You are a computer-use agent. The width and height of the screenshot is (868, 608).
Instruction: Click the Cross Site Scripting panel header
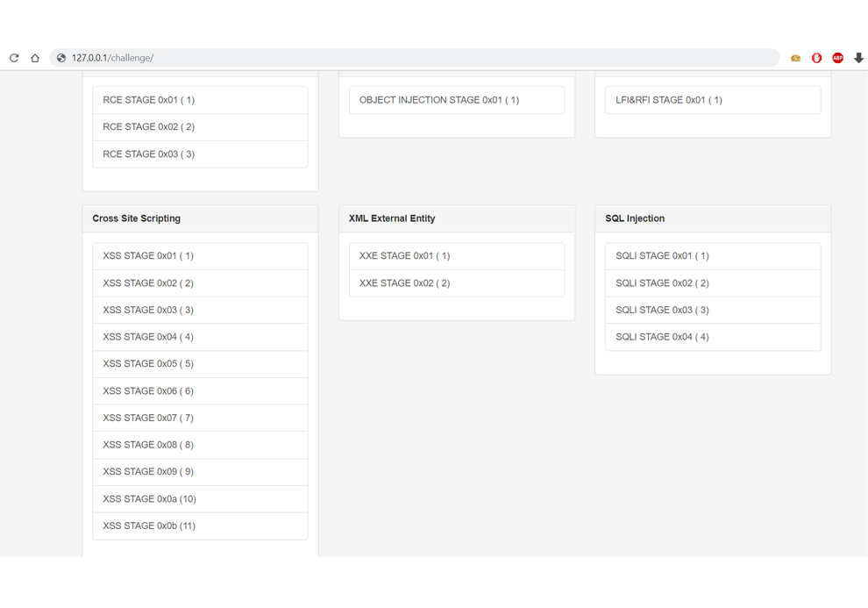click(200, 218)
